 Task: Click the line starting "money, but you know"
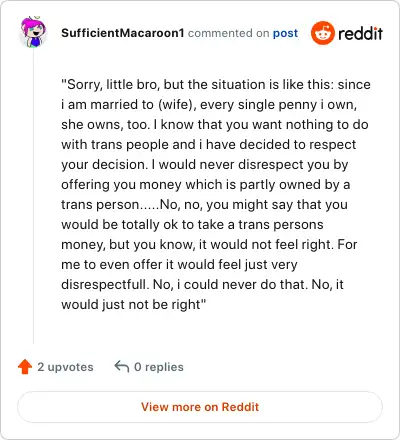point(209,244)
